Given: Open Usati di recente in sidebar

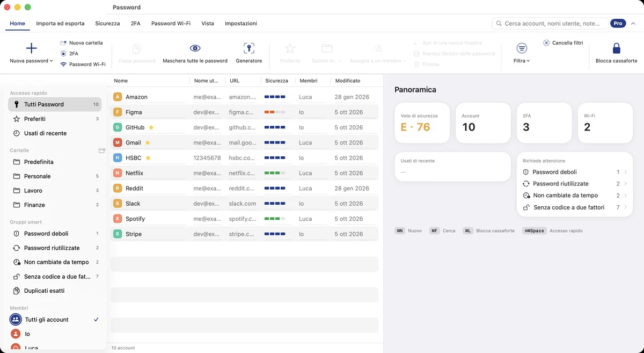Looking at the screenshot, I should tap(55, 133).
